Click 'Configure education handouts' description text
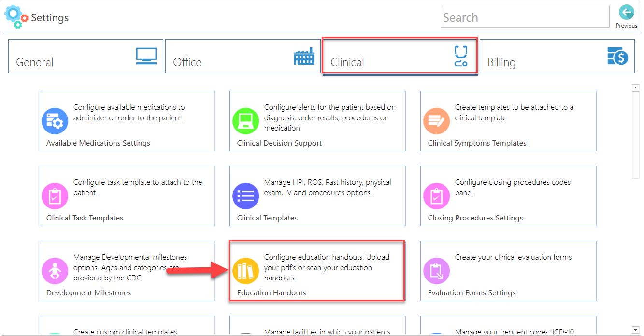The width and height of the screenshot is (644, 336). pos(327,267)
